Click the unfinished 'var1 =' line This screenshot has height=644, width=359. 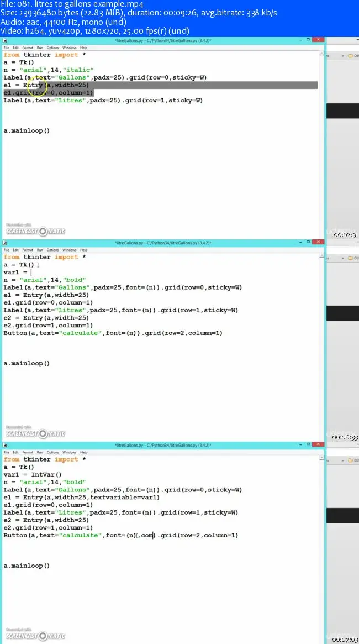tap(17, 272)
